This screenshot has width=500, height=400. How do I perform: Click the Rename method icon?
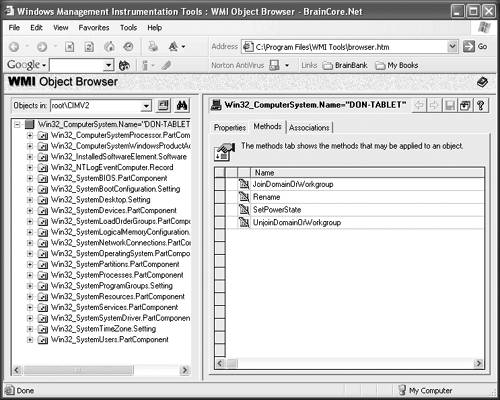(x=244, y=197)
